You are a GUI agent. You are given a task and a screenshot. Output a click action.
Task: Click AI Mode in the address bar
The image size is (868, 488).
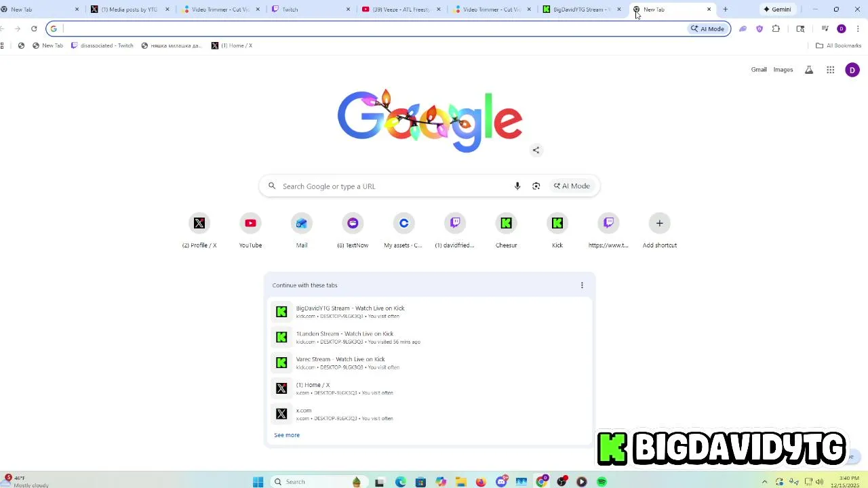point(707,28)
